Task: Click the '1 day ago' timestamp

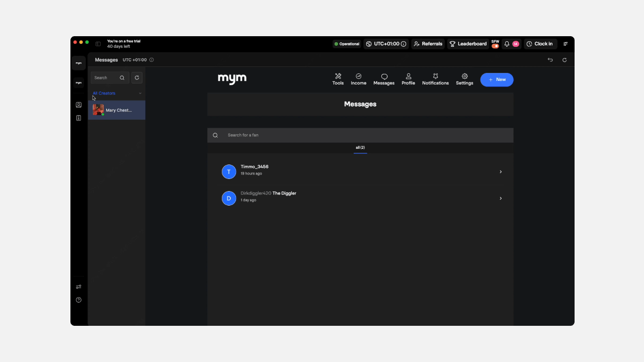Action: (249, 200)
